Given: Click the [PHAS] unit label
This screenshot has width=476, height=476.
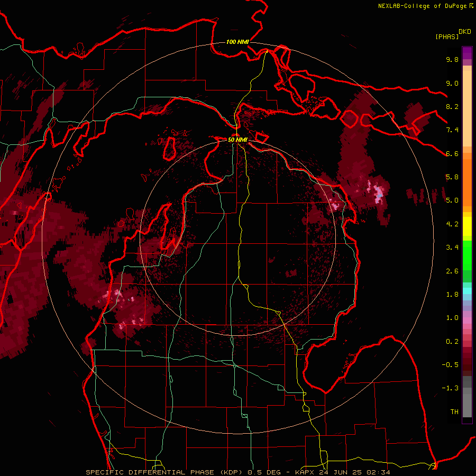Looking at the screenshot, I should click(x=447, y=37).
